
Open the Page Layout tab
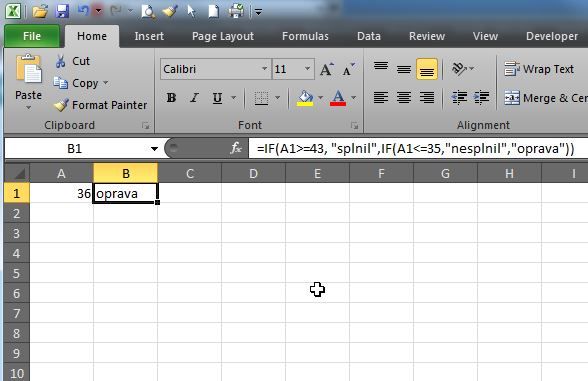[x=223, y=36]
